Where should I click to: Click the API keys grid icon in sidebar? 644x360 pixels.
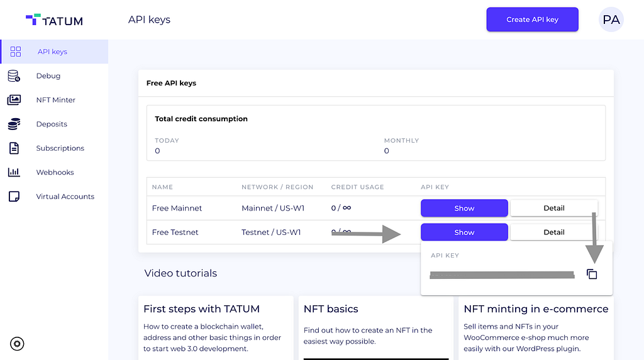pos(16,52)
